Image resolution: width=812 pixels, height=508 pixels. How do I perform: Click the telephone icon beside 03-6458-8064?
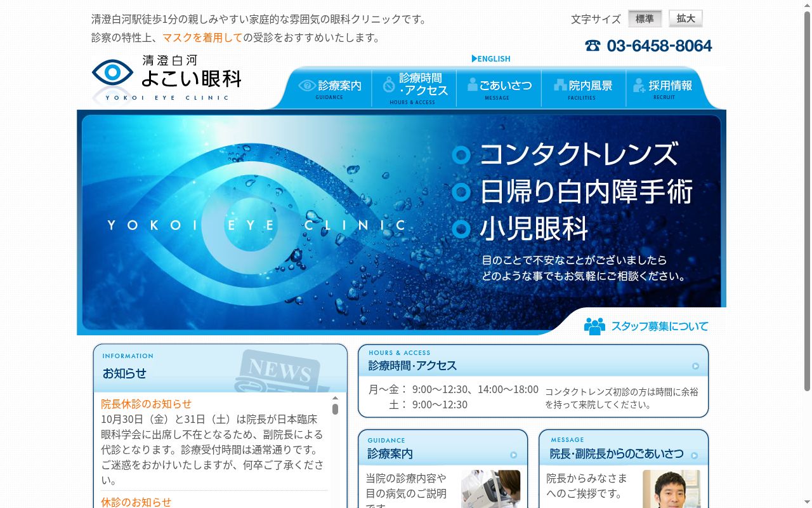593,46
